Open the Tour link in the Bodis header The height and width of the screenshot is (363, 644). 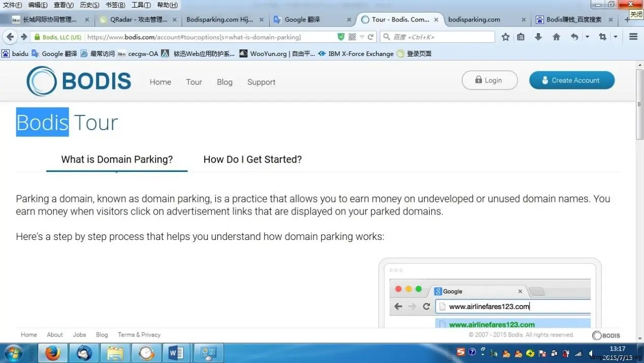(x=194, y=82)
